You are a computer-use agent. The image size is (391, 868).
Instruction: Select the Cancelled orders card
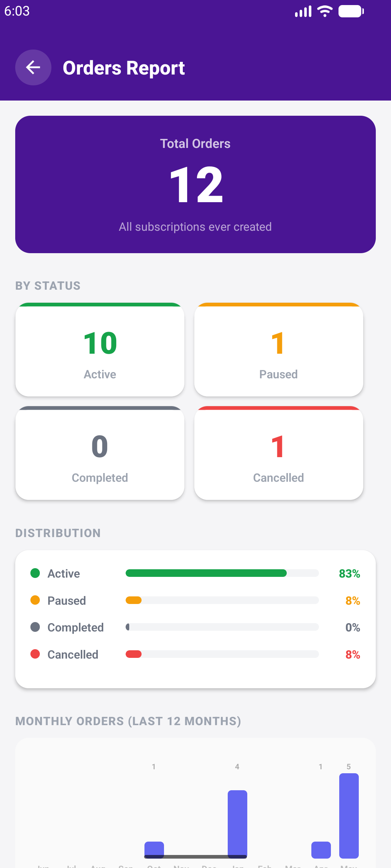(x=279, y=453)
